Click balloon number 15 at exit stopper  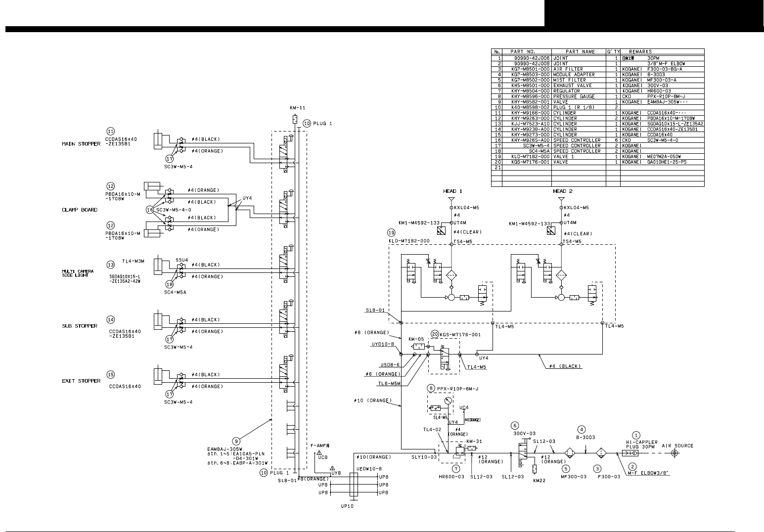point(111,374)
